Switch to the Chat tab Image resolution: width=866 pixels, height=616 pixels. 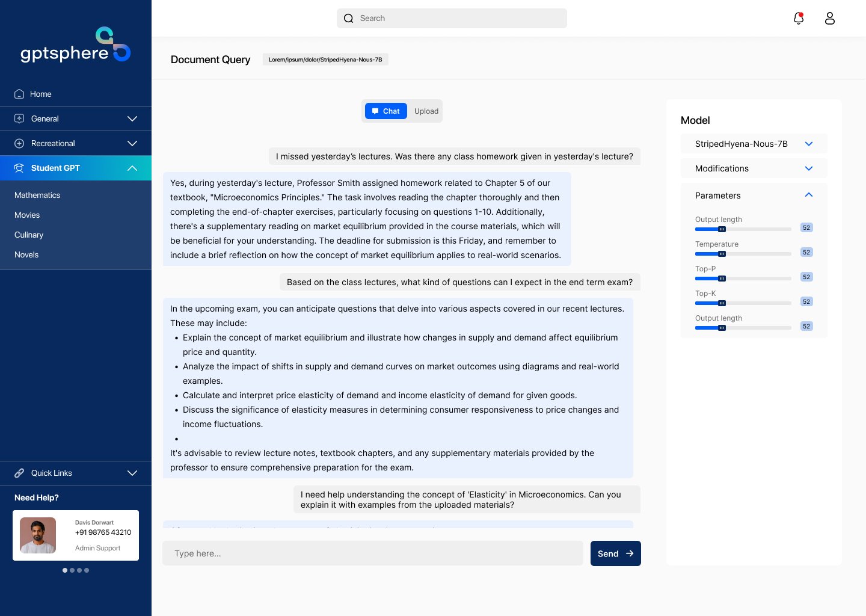[386, 111]
